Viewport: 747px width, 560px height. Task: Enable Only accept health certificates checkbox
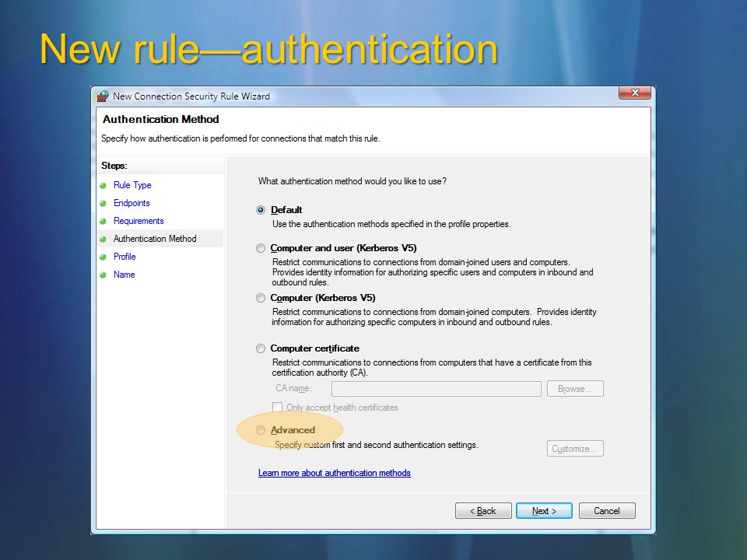click(277, 407)
